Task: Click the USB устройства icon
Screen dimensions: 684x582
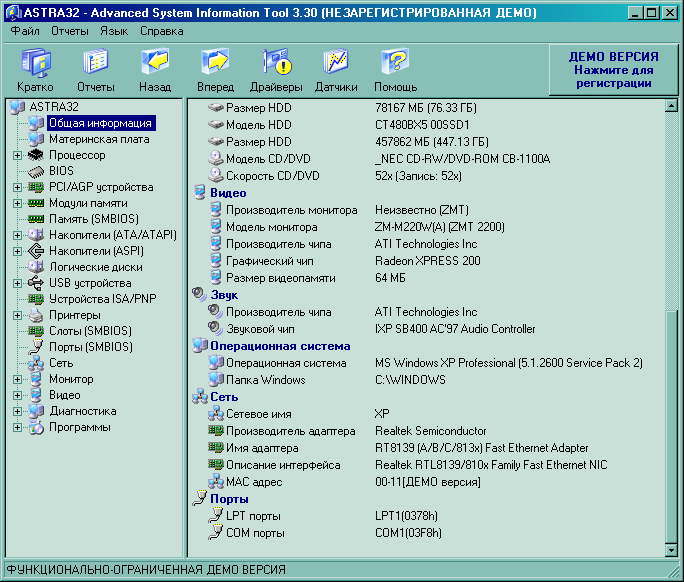Action: pos(36,283)
